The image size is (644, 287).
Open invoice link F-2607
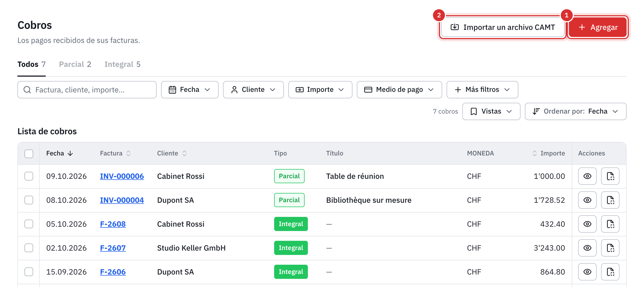(113, 248)
